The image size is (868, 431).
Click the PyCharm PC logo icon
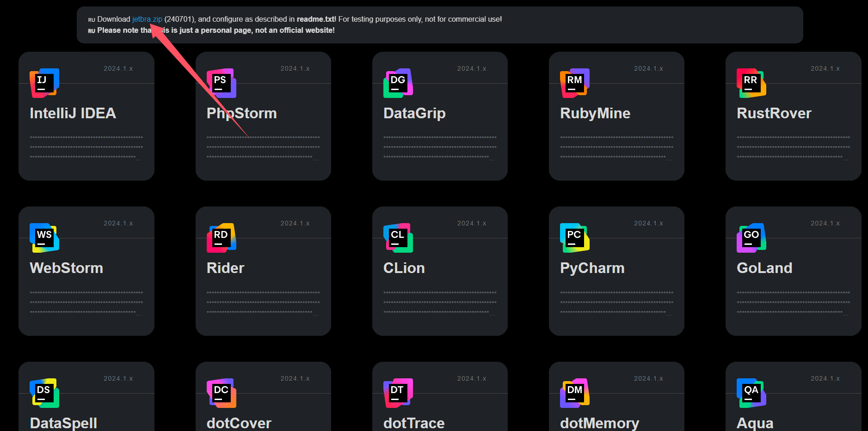[575, 238]
